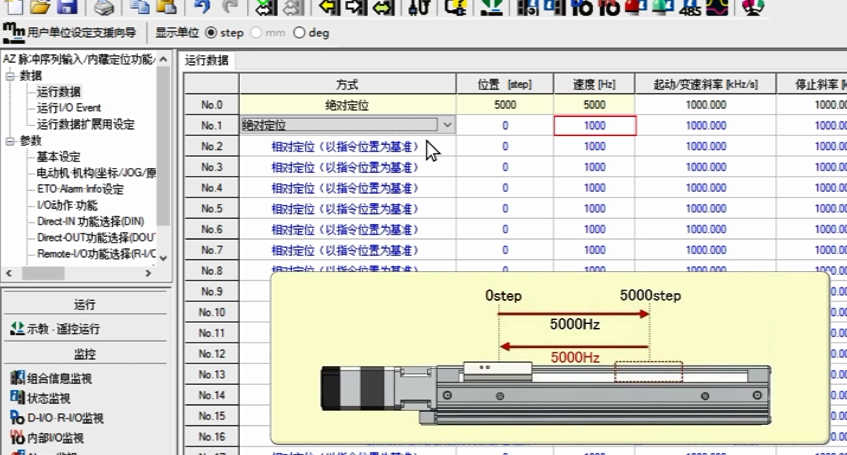Open 内部I/O监视 internal I/O monitor
The width and height of the screenshot is (847, 455).
pos(52,437)
